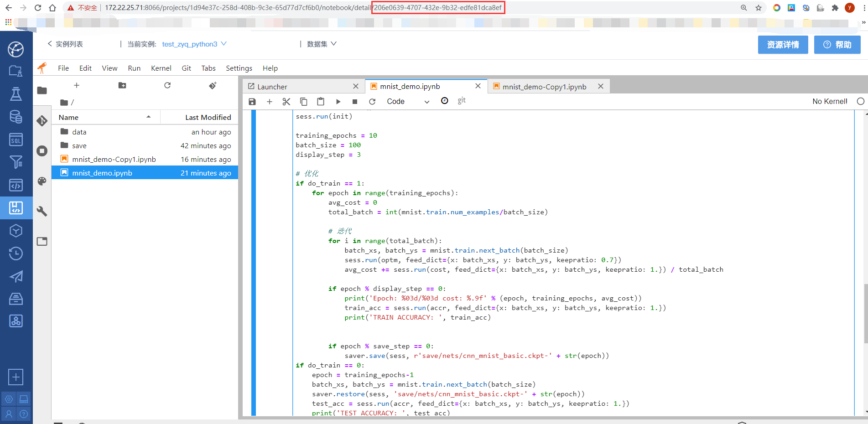Open the File menu
The height and width of the screenshot is (424, 868).
point(63,68)
